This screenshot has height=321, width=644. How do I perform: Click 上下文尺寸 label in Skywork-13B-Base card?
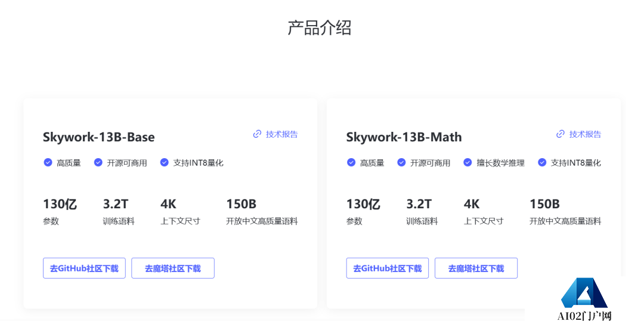point(180,221)
